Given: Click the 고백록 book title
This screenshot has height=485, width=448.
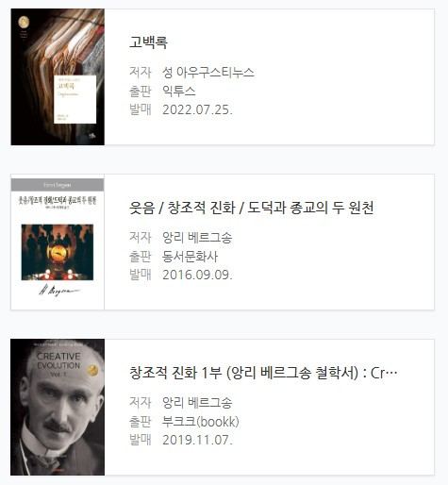Looking at the screenshot, I should [x=148, y=42].
